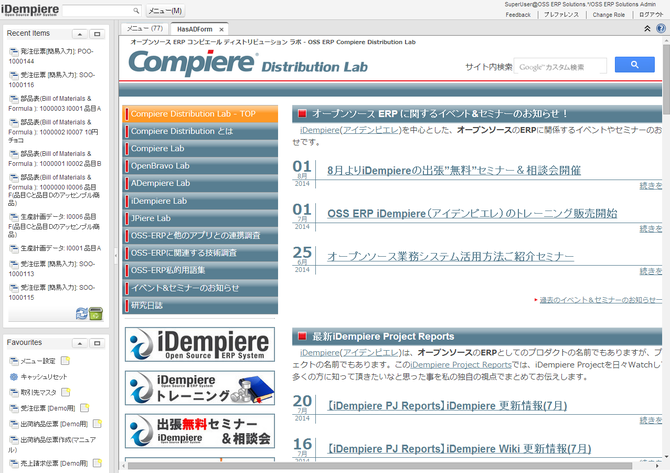
Task: Open the ADempiere Lab menu item
Action: (x=200, y=183)
